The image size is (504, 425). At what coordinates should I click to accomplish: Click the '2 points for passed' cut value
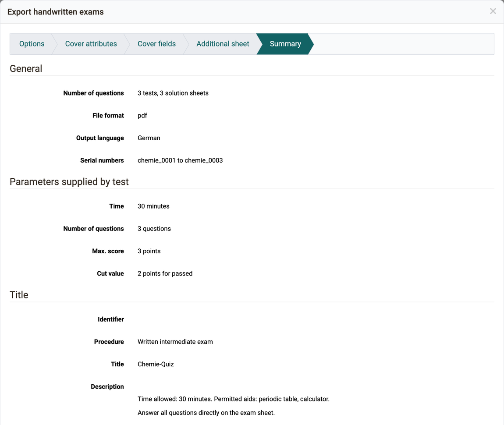click(165, 274)
